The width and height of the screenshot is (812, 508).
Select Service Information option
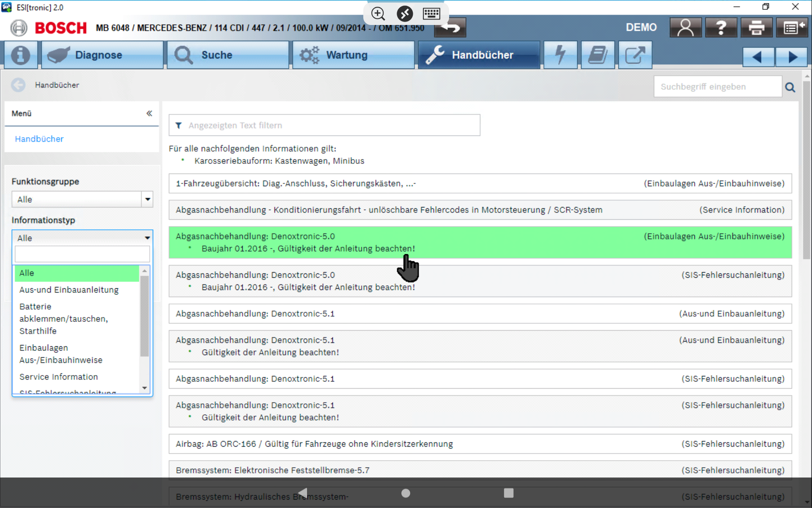(77, 377)
